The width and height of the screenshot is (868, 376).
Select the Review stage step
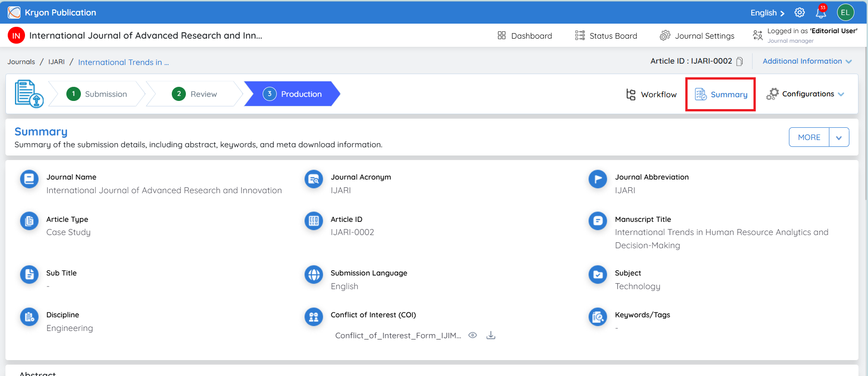click(x=195, y=94)
